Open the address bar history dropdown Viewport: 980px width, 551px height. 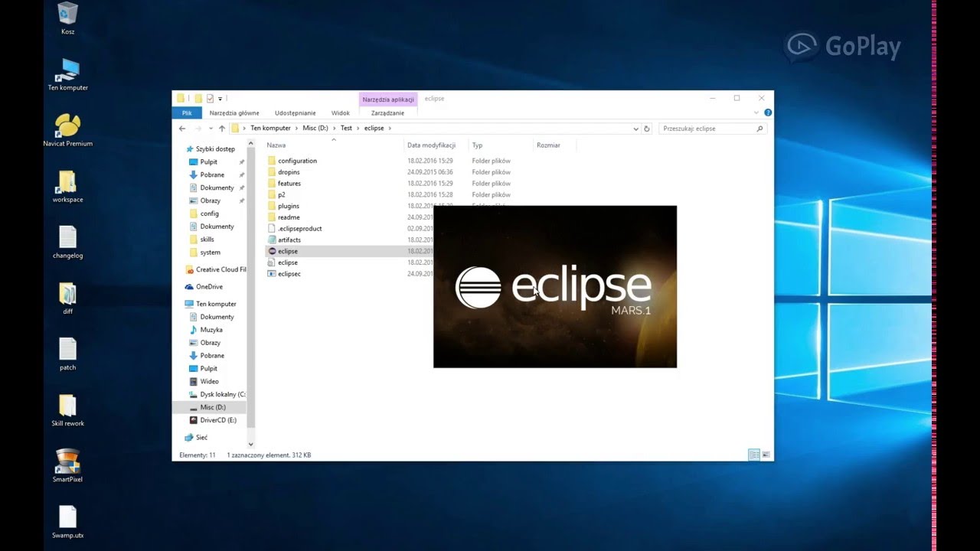coord(635,129)
